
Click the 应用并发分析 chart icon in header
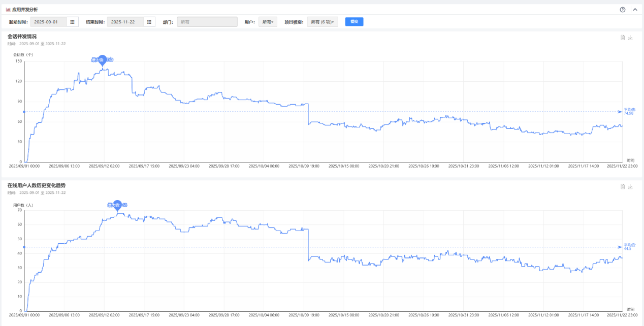click(x=8, y=10)
